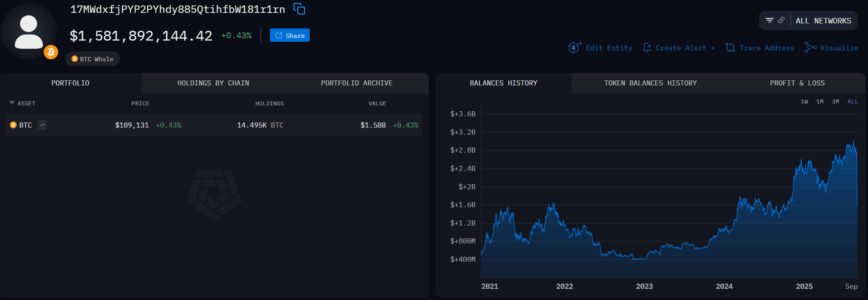Click the $1.58B value cell
The height and width of the screenshot is (300, 868).
[373, 125]
